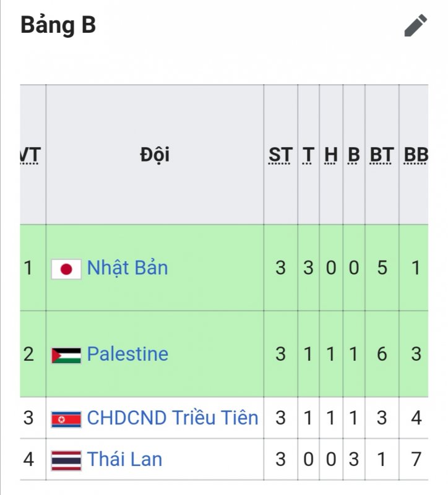Image resolution: width=448 pixels, height=495 pixels.
Task: Click Palestine's BT value 6
Action: (382, 354)
